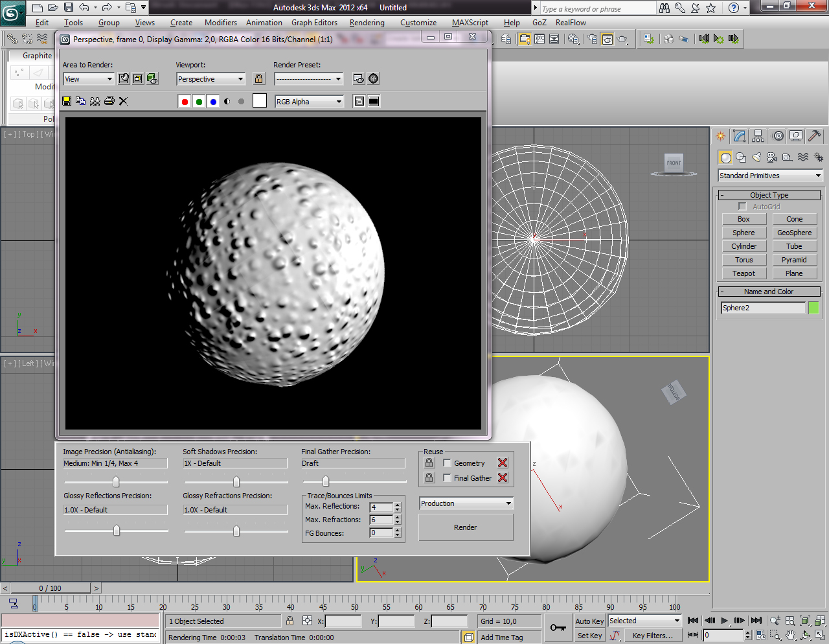The height and width of the screenshot is (644, 829).
Task: Click the Render button
Action: 465,527
